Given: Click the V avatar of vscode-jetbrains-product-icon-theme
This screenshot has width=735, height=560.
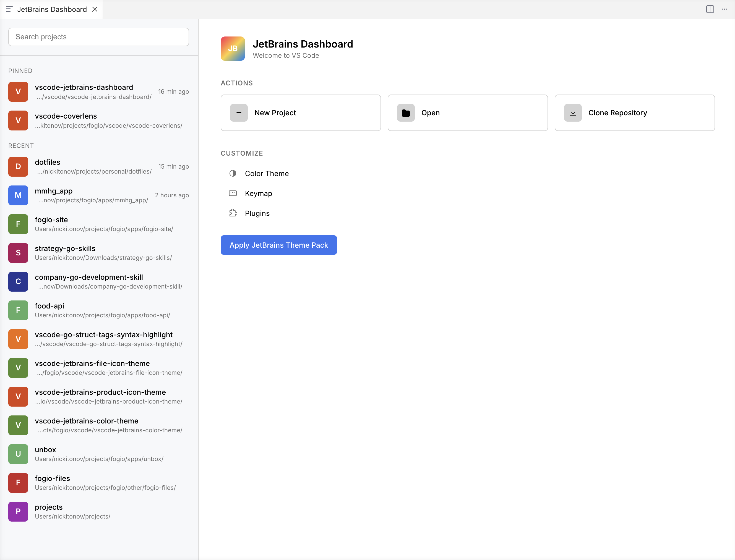Looking at the screenshot, I should (x=18, y=397).
